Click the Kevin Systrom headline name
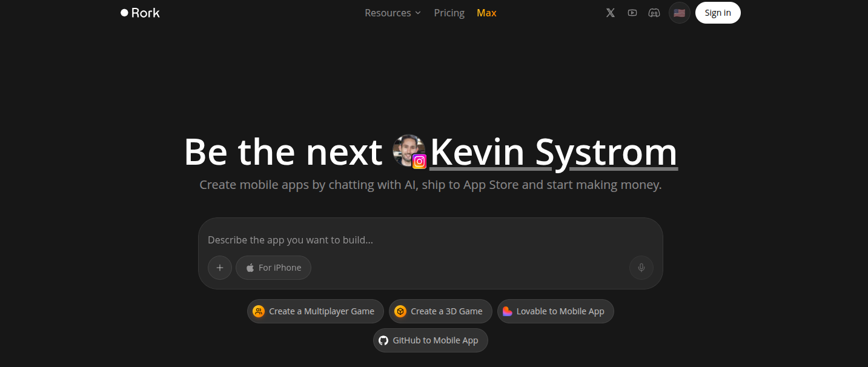The height and width of the screenshot is (367, 868). click(x=554, y=152)
